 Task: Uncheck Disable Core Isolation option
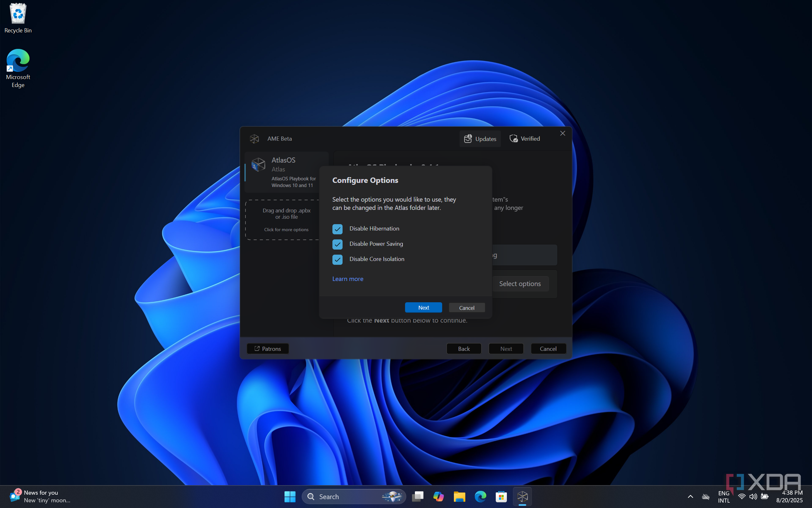(337, 259)
